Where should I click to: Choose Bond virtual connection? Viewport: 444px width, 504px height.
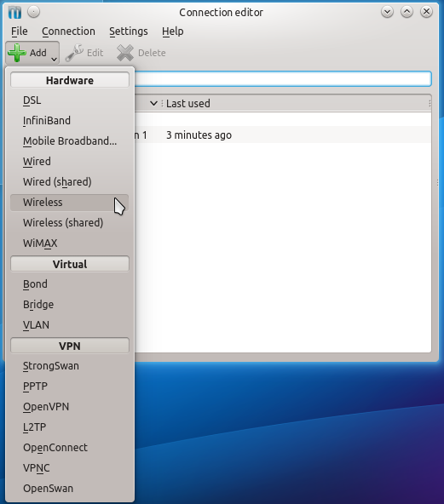tap(70, 284)
